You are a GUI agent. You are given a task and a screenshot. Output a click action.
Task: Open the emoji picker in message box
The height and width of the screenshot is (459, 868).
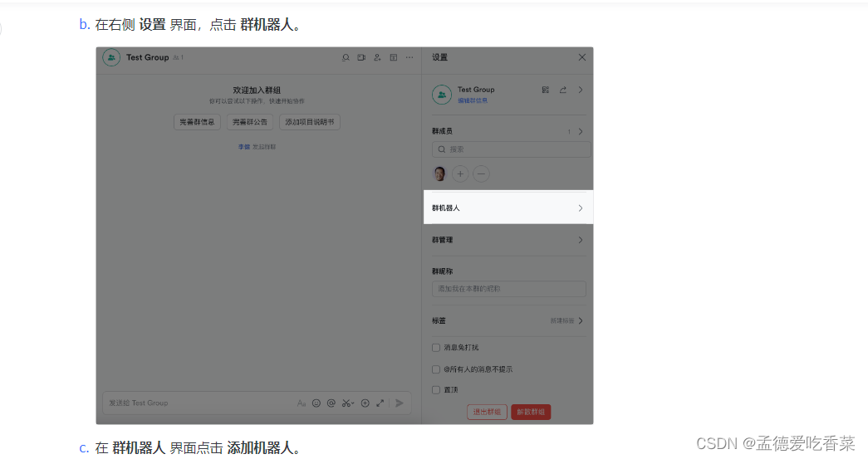(316, 403)
